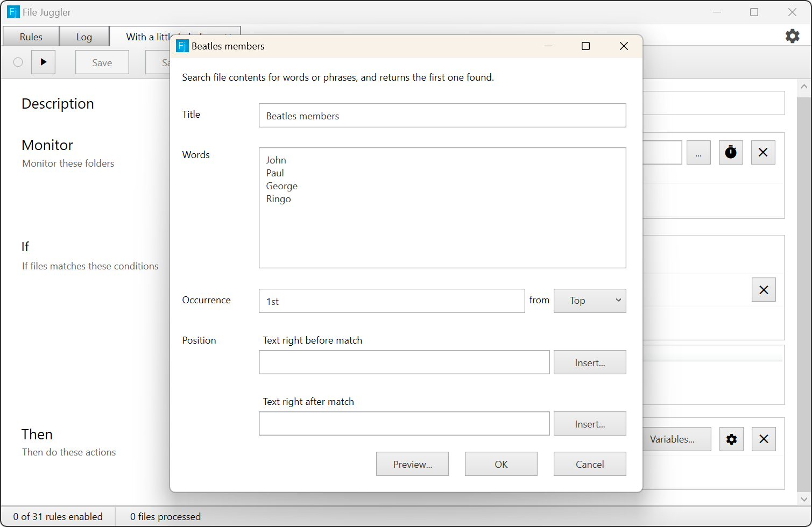
Task: Confirm dialog with OK
Action: pyautogui.click(x=501, y=464)
